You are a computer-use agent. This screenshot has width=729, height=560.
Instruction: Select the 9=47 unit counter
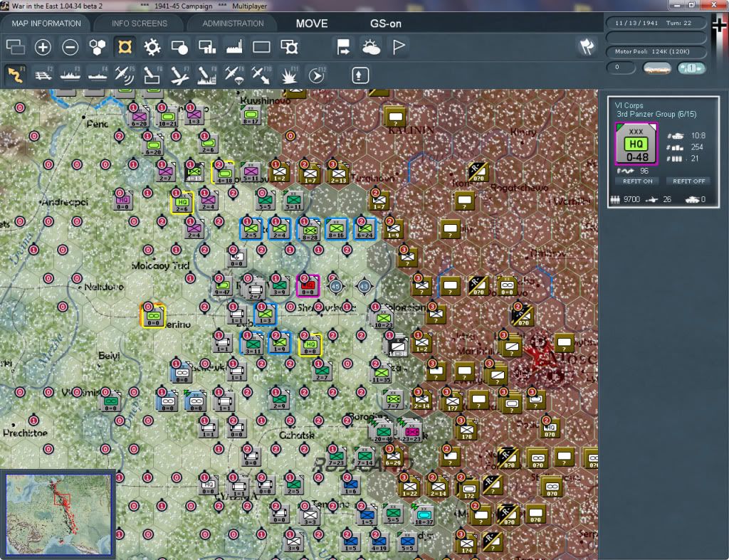[223, 286]
